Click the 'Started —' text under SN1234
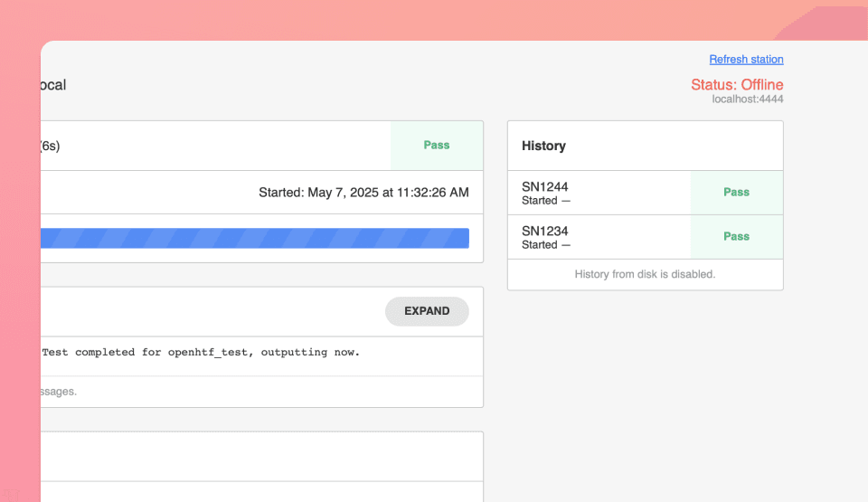The image size is (868, 502). [545, 245]
